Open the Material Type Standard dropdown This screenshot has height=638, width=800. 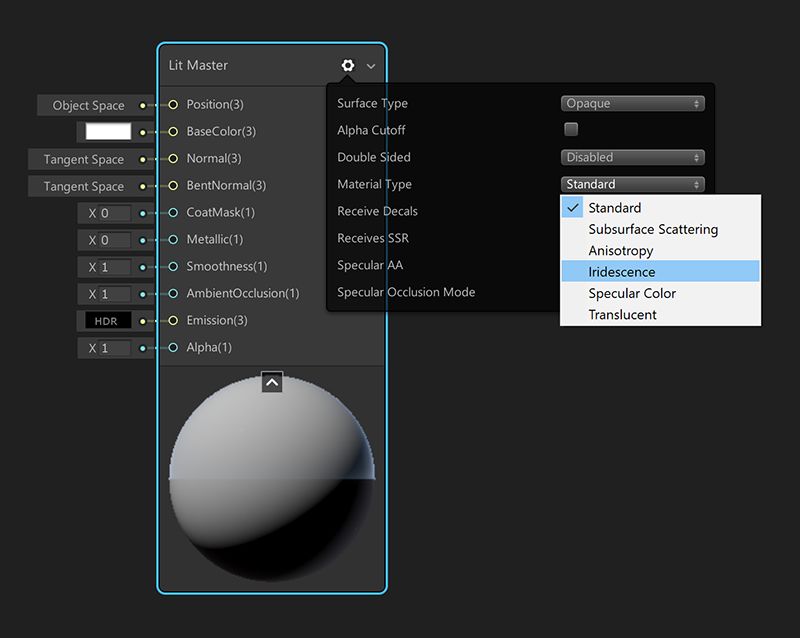click(x=633, y=184)
